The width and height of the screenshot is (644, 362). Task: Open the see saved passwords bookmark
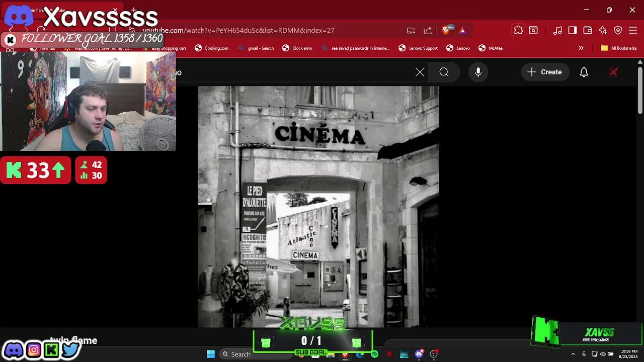click(x=355, y=48)
